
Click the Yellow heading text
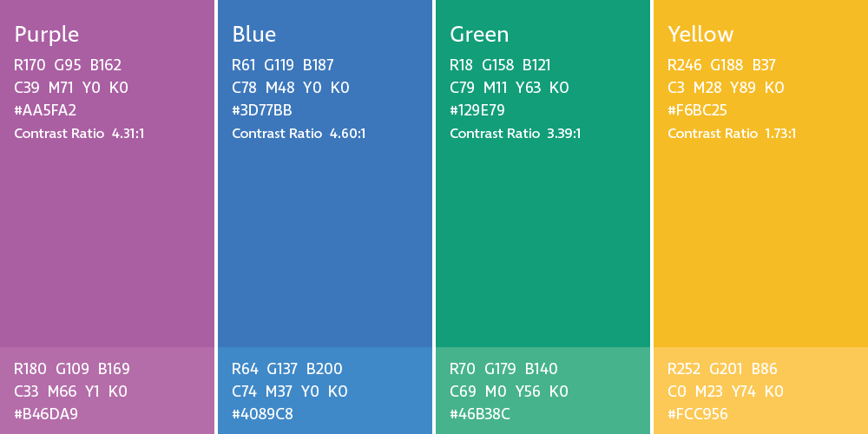click(700, 35)
